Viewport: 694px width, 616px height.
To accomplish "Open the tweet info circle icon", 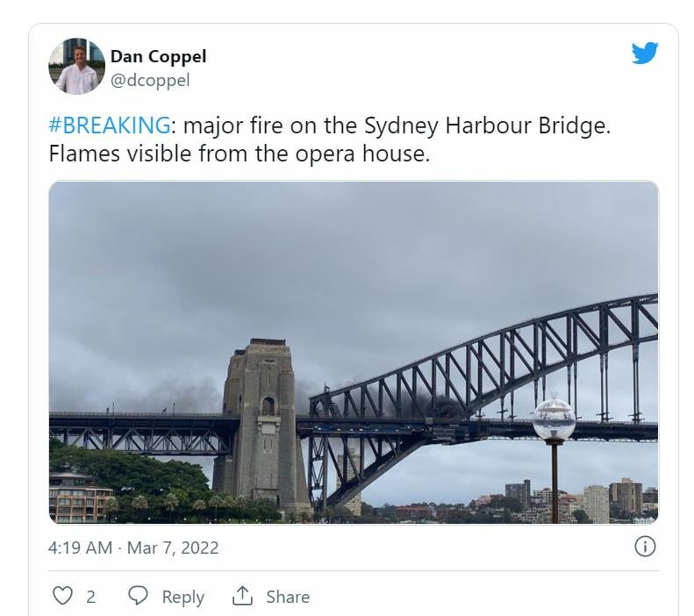I will coord(645,547).
